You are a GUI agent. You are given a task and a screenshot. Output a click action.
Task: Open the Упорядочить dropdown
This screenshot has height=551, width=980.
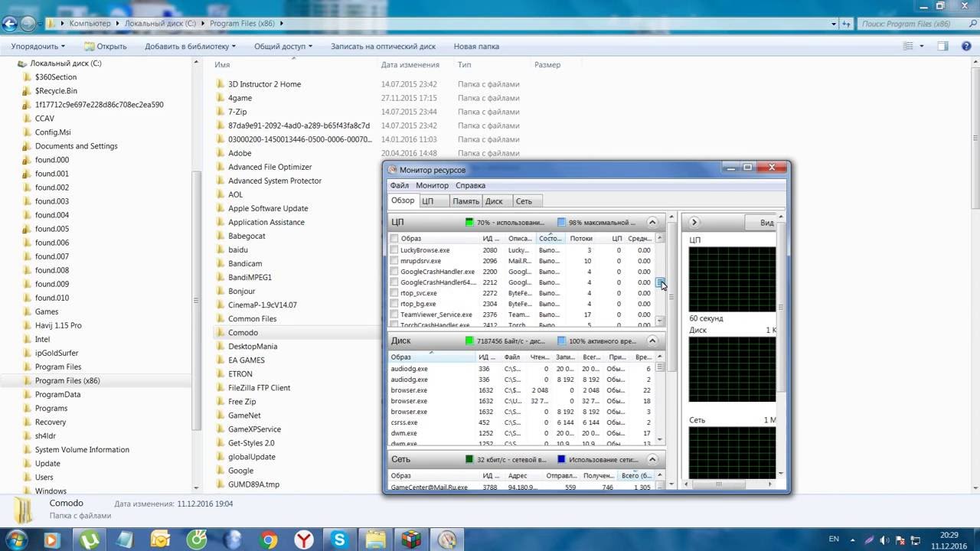(x=38, y=46)
